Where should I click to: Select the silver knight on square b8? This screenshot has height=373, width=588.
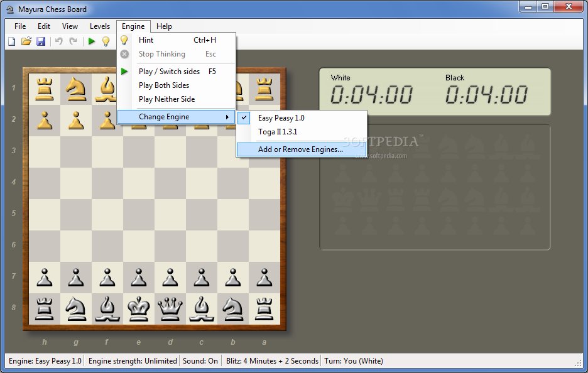pos(233,309)
